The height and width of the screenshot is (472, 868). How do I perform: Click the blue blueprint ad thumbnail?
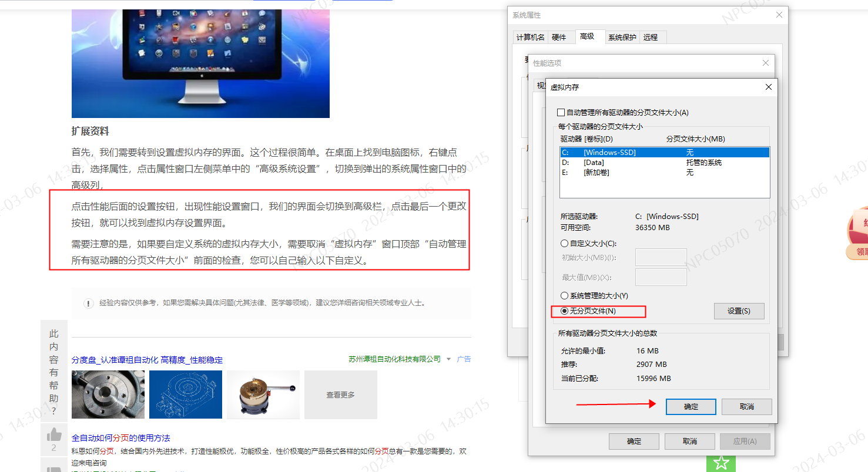click(186, 395)
